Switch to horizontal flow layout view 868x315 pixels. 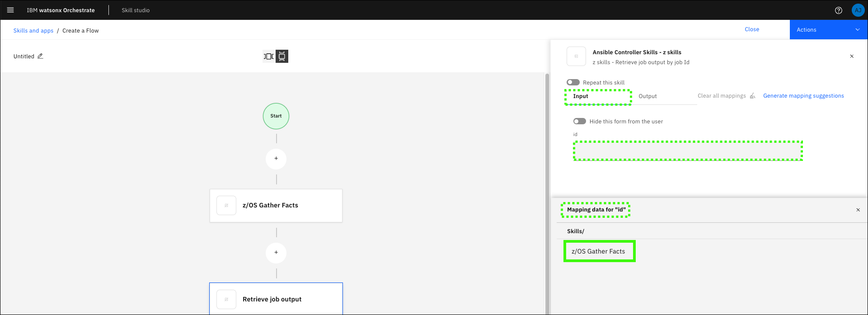[x=269, y=56]
